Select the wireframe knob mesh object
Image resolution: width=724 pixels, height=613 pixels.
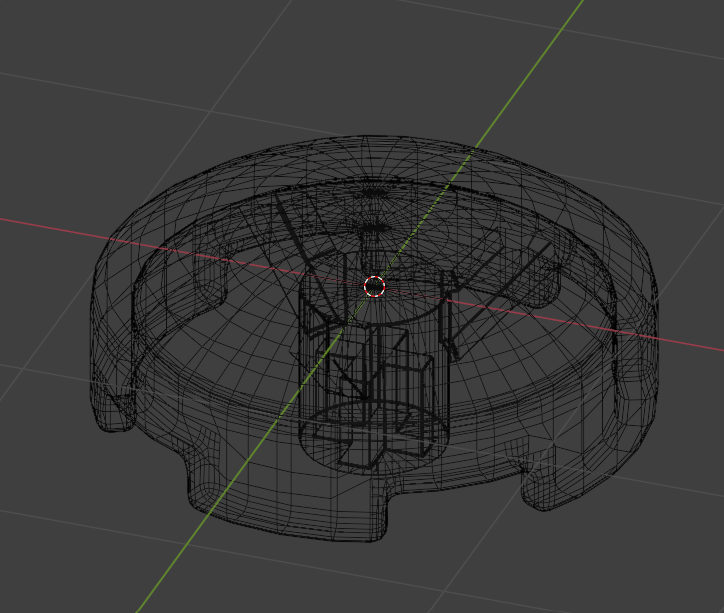[x=373, y=339]
